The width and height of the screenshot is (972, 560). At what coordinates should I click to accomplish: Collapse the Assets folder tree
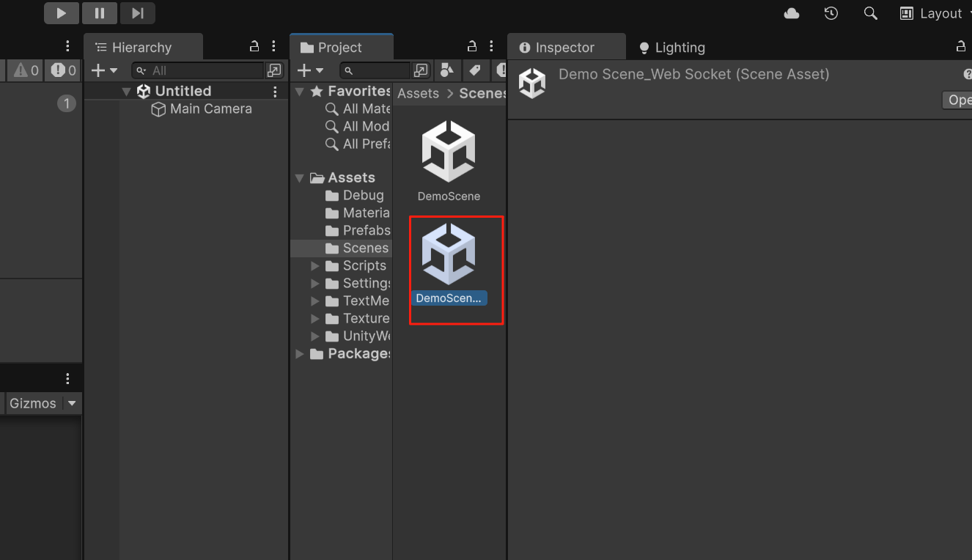(x=299, y=177)
